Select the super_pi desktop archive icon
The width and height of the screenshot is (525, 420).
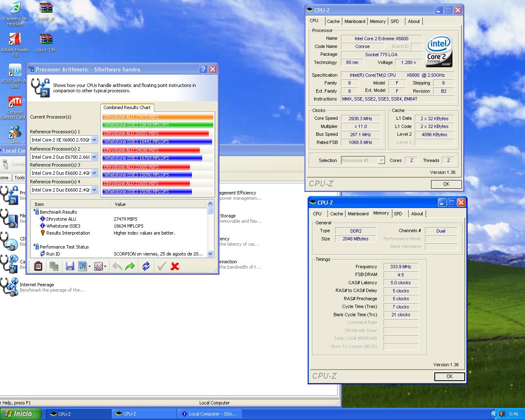[x=46, y=11]
